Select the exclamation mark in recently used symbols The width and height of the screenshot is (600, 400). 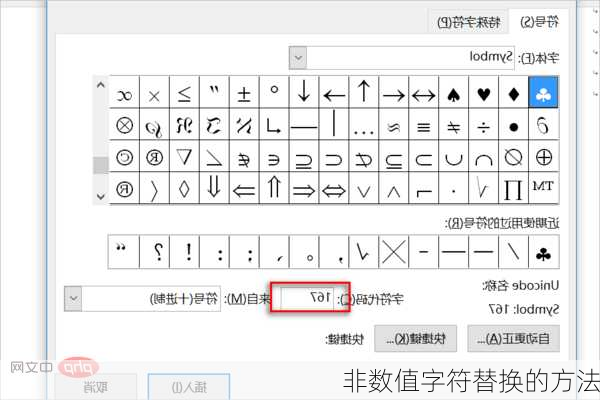[184, 252]
